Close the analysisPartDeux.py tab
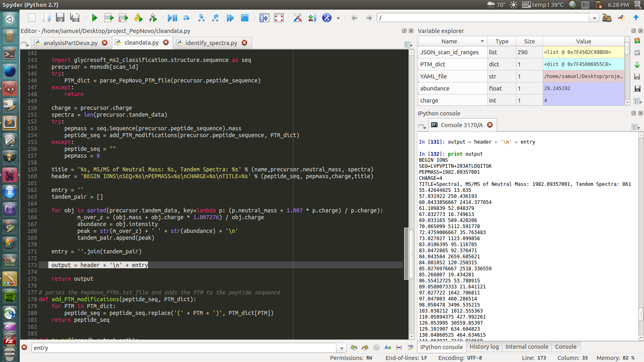Viewport: 644px width, 362px height. (x=105, y=43)
